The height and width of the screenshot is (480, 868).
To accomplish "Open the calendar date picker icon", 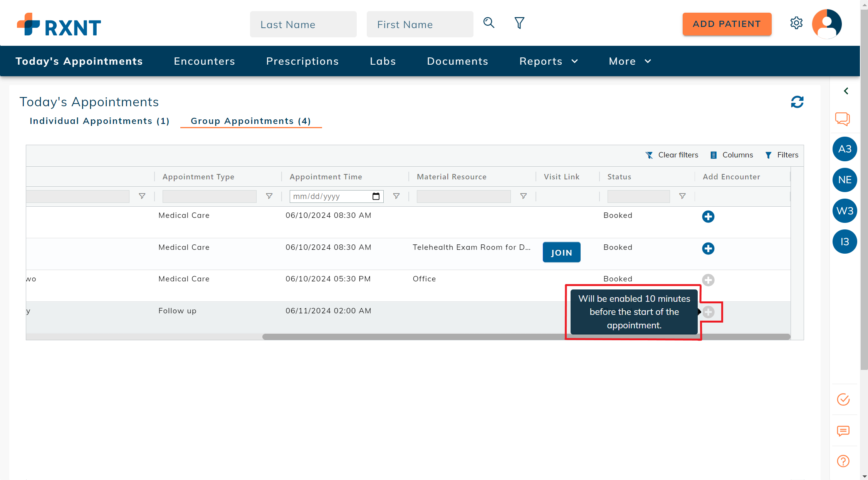I will [x=376, y=196].
